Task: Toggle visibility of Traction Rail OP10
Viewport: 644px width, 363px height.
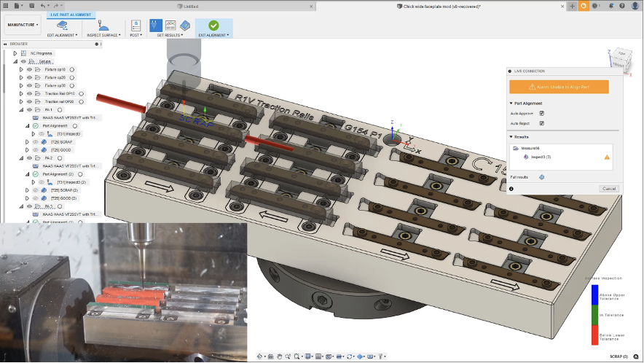Action: pos(29,93)
